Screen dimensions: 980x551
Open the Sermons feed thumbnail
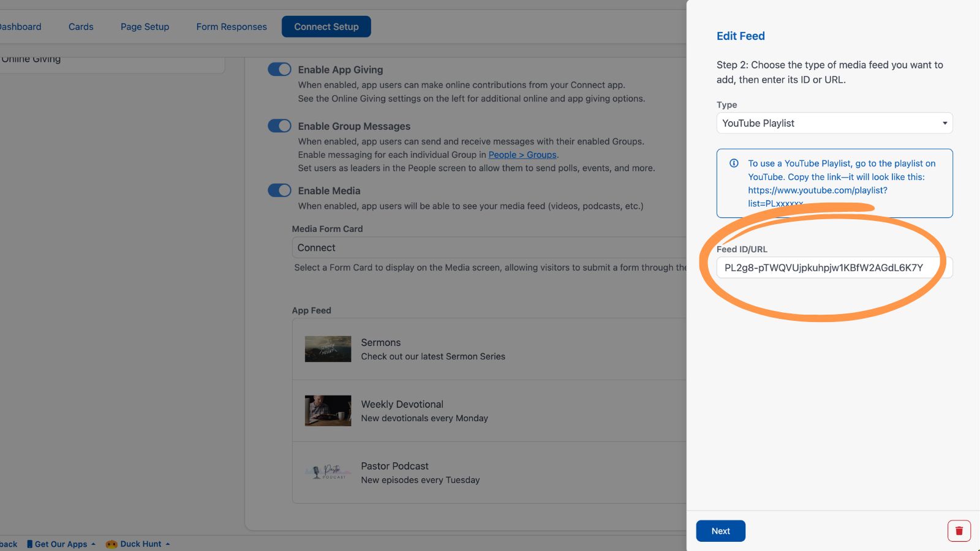(328, 349)
